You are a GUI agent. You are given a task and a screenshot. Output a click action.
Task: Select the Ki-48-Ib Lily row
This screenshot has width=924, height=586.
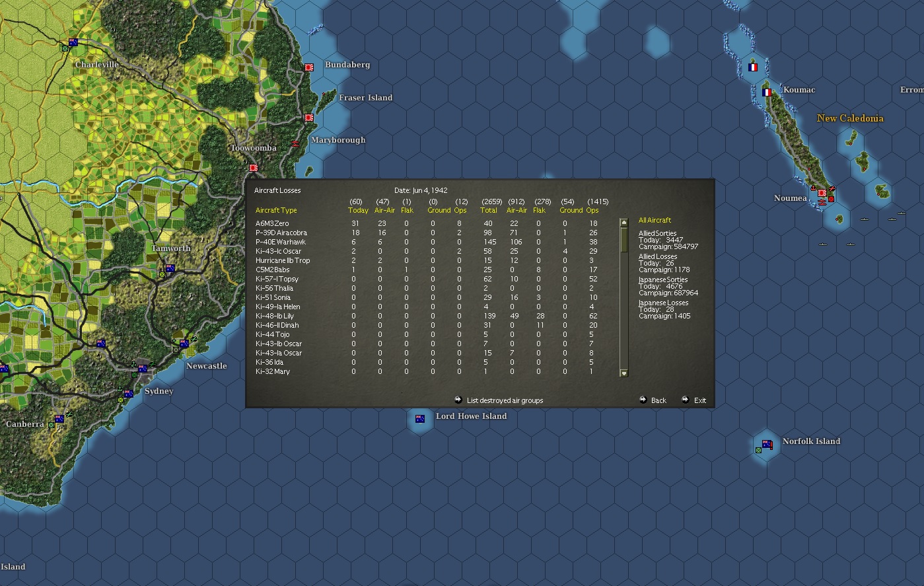[x=427, y=316]
